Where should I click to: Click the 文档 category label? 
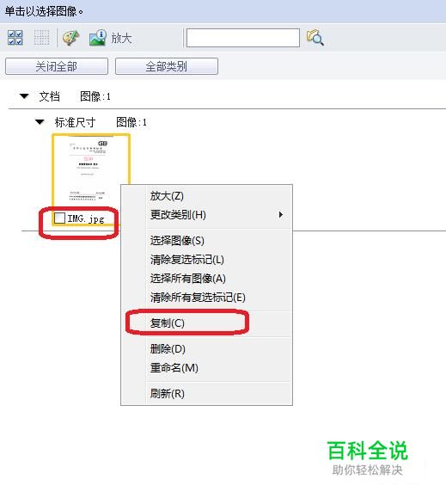(50, 96)
